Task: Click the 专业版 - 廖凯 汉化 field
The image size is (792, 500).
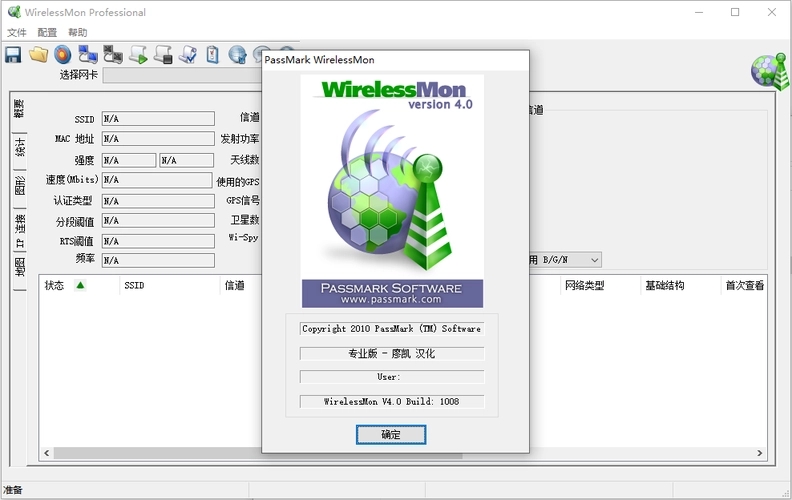Action: pos(391,354)
